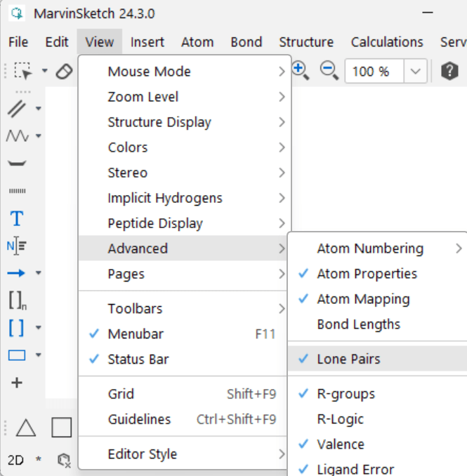Toggle Menubar visibility
467x476 pixels.
pyautogui.click(x=183, y=334)
